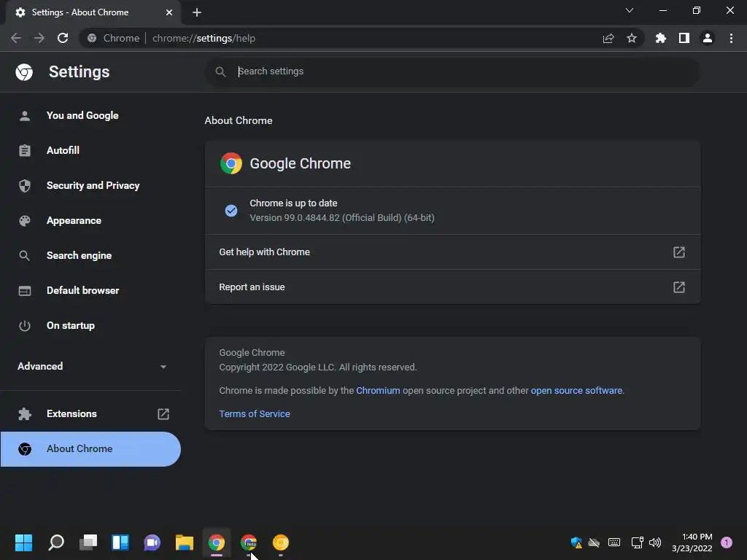Viewport: 747px width, 560px height.
Task: Open On startup settings
Action: coord(90,326)
